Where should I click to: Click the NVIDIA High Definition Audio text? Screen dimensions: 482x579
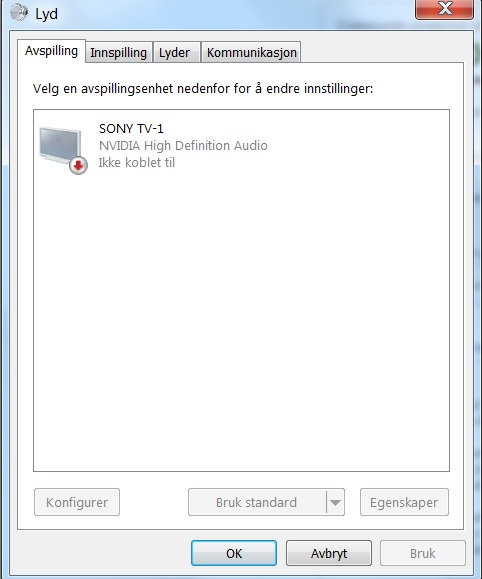tap(183, 145)
